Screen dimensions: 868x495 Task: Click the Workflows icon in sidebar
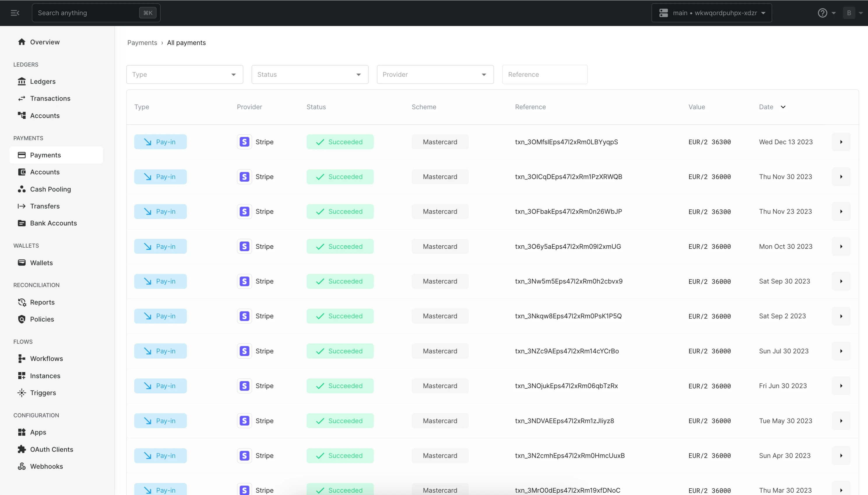(22, 359)
